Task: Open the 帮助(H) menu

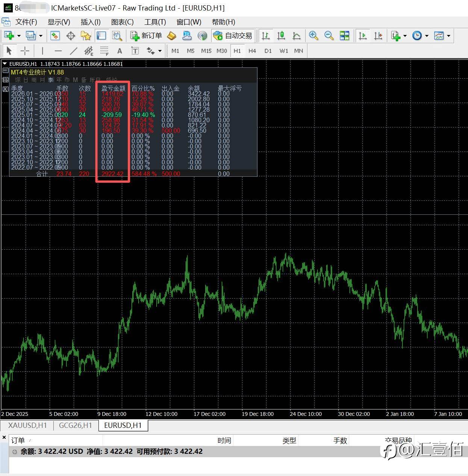Action: pyautogui.click(x=224, y=22)
